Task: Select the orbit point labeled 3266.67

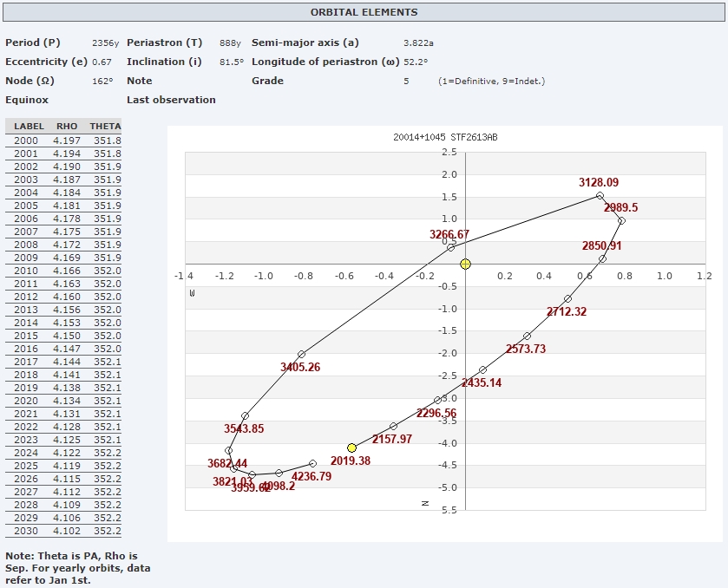Action: pos(450,247)
